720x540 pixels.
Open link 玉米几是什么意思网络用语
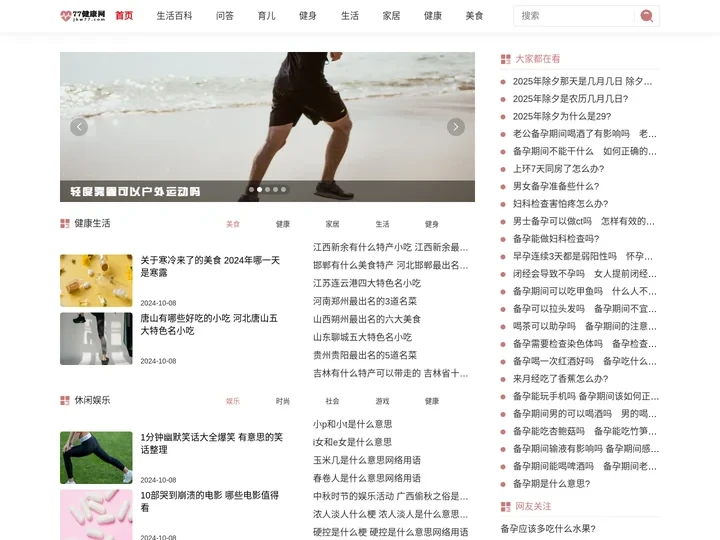[367, 460]
